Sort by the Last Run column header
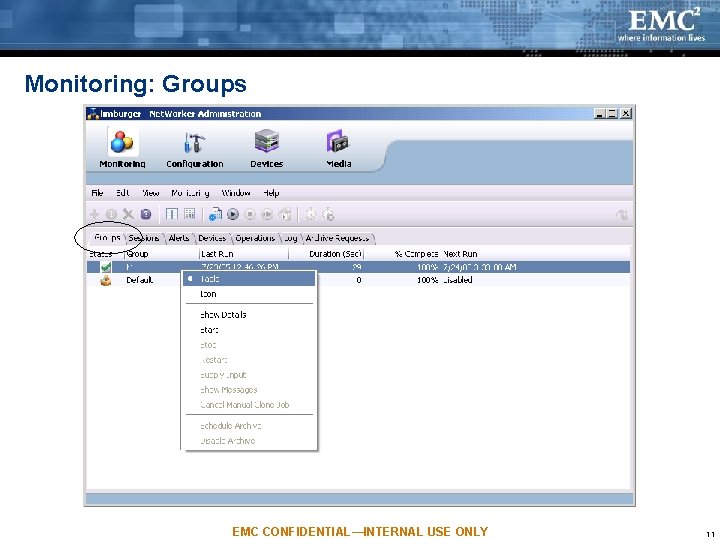This screenshot has width=720, height=540. [x=244, y=253]
